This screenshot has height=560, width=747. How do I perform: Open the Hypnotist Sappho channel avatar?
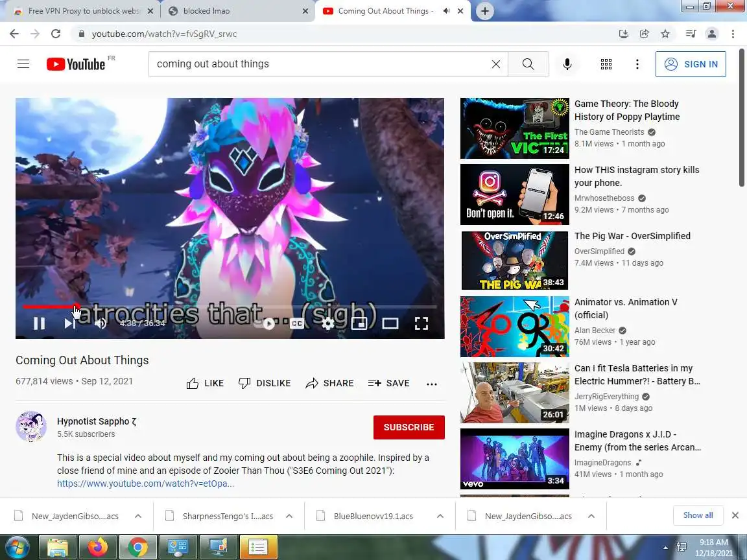[31, 426]
